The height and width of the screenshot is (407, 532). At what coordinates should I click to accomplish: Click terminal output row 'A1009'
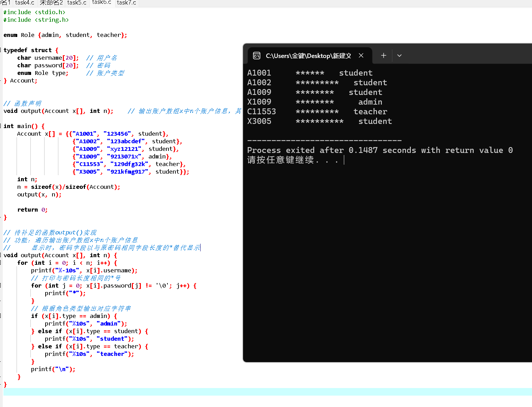coord(315,92)
